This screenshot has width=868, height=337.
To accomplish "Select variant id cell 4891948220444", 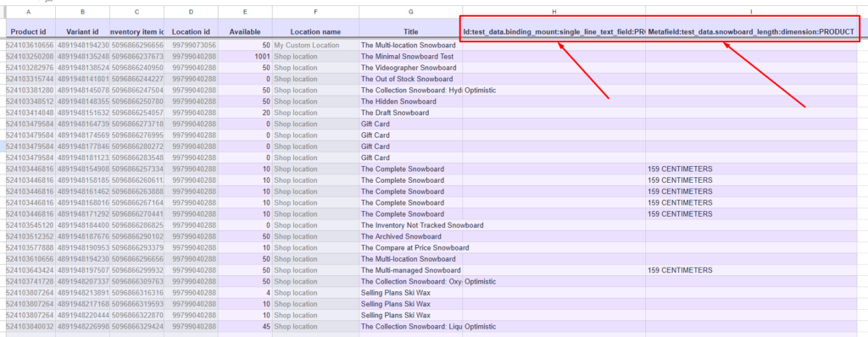I will (82, 315).
